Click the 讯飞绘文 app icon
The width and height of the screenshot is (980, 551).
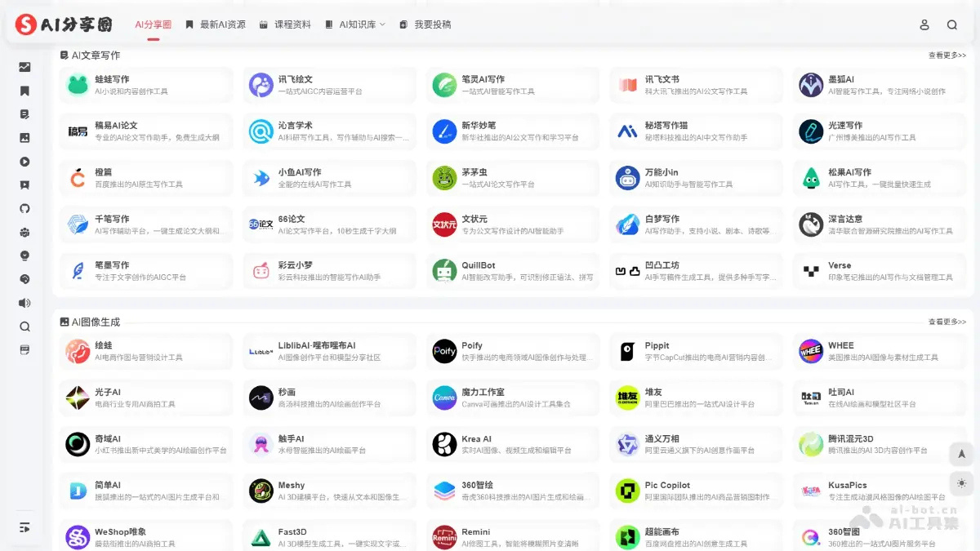click(x=261, y=85)
